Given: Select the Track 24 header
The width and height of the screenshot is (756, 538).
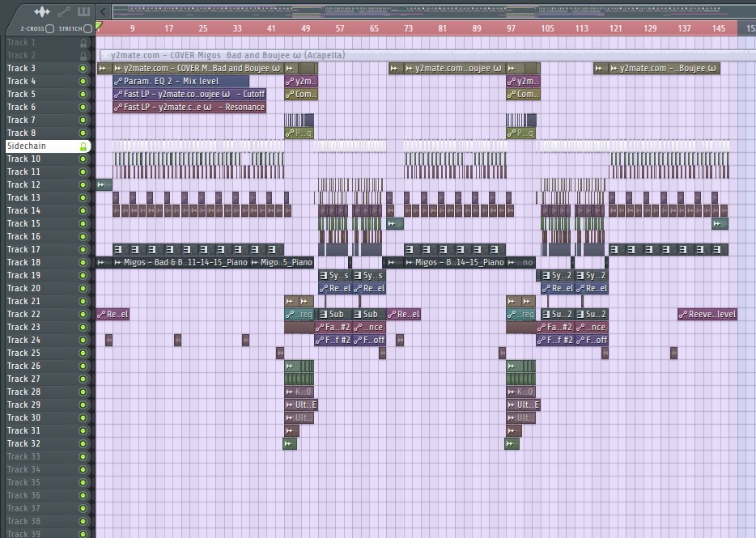Looking at the screenshot, I should click(x=48, y=341).
